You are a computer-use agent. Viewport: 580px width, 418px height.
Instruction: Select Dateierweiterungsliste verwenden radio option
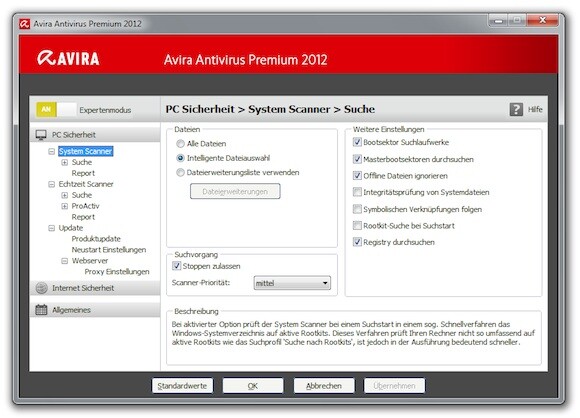[180, 172]
